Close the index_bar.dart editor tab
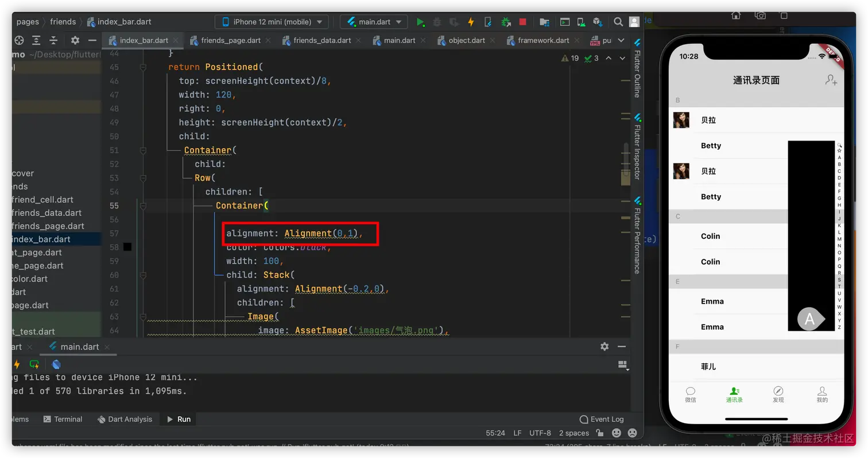 (x=176, y=41)
